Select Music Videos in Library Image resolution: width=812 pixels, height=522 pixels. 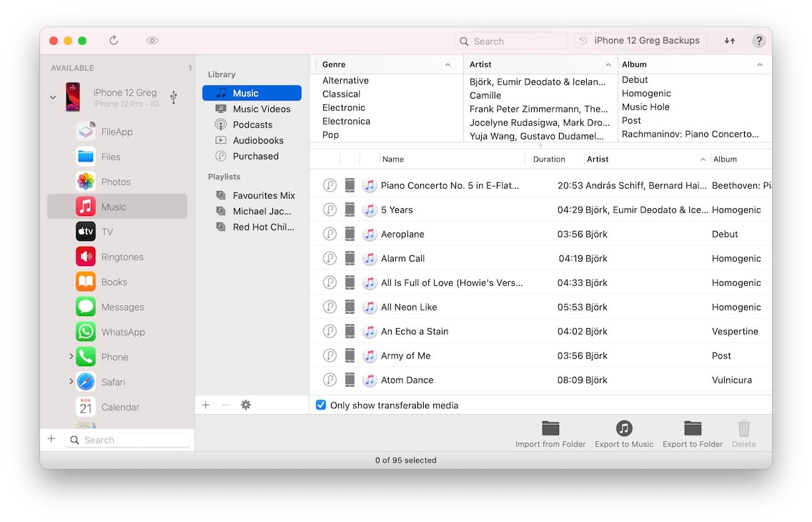[252, 109]
